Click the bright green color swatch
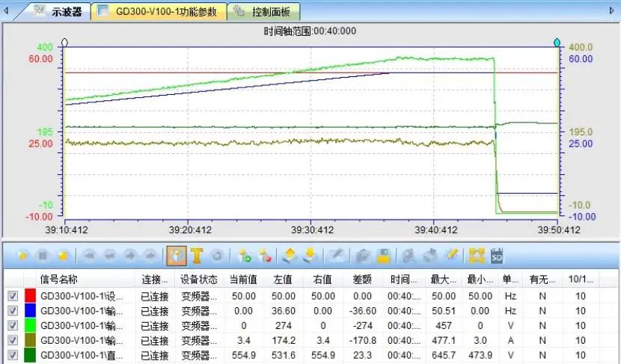 (x=31, y=326)
